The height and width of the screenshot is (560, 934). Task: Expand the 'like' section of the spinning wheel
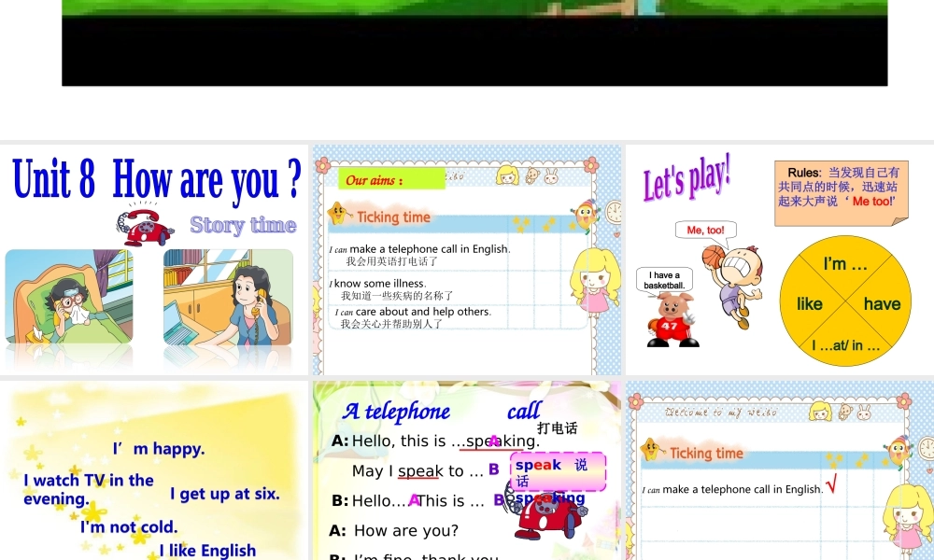click(809, 301)
